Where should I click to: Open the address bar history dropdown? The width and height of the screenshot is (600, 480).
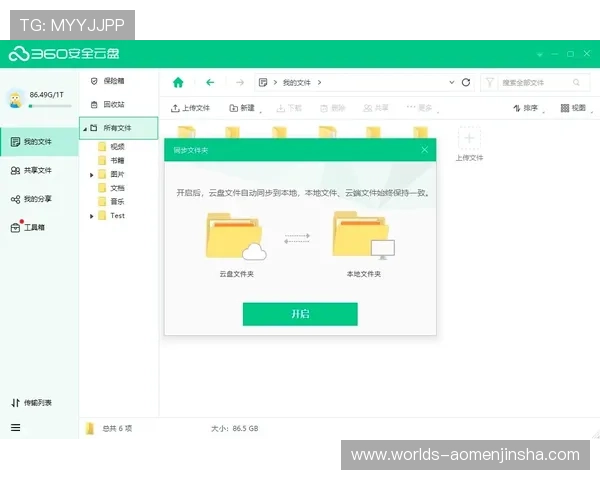point(452,82)
